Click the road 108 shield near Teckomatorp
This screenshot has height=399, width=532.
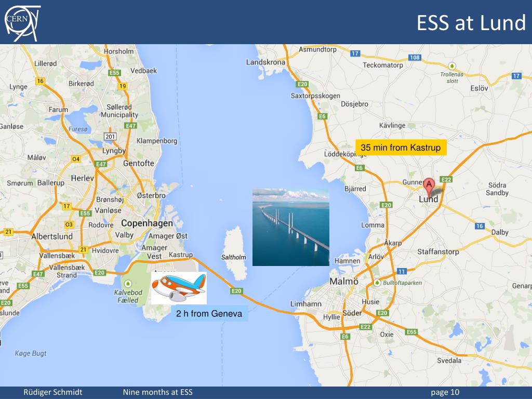(415, 57)
